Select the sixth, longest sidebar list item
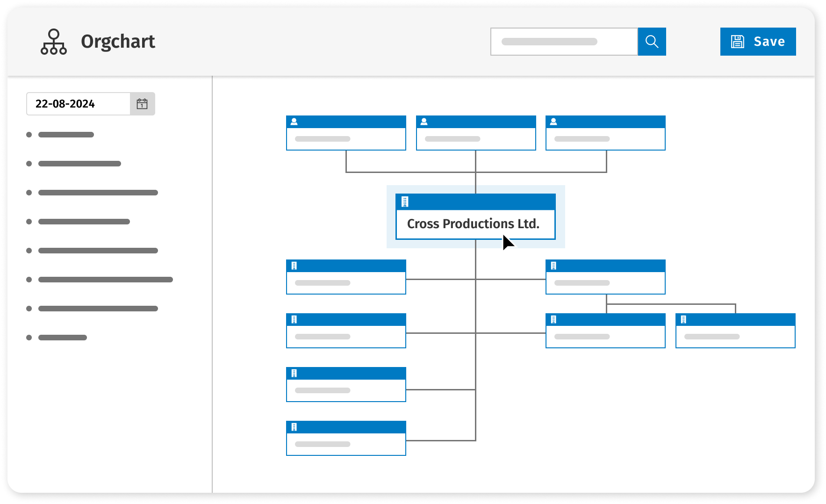This screenshot has height=504, width=826. 105,280
